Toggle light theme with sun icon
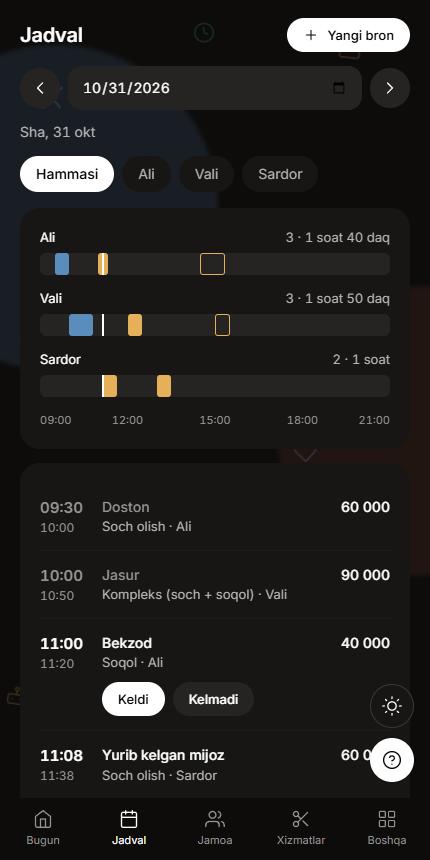 click(392, 706)
